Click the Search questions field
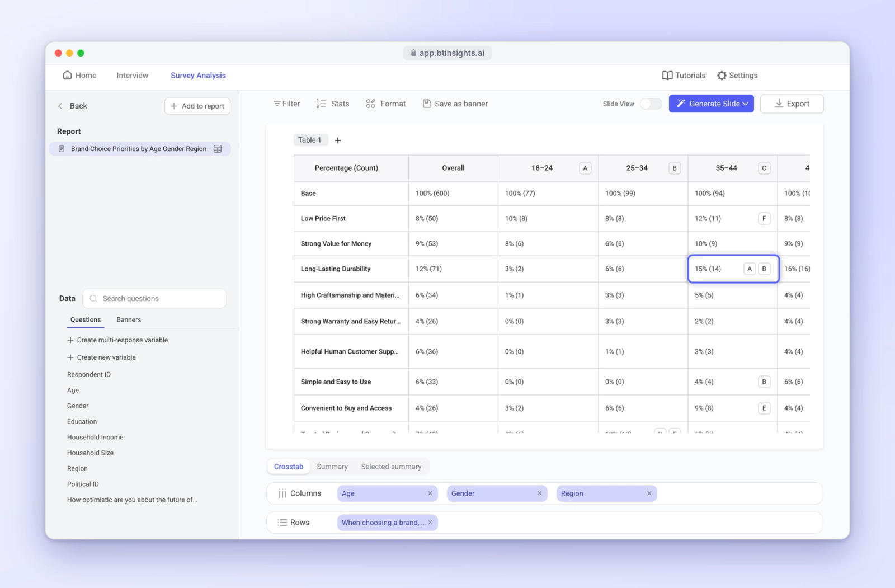The image size is (895, 588). pyautogui.click(x=154, y=298)
